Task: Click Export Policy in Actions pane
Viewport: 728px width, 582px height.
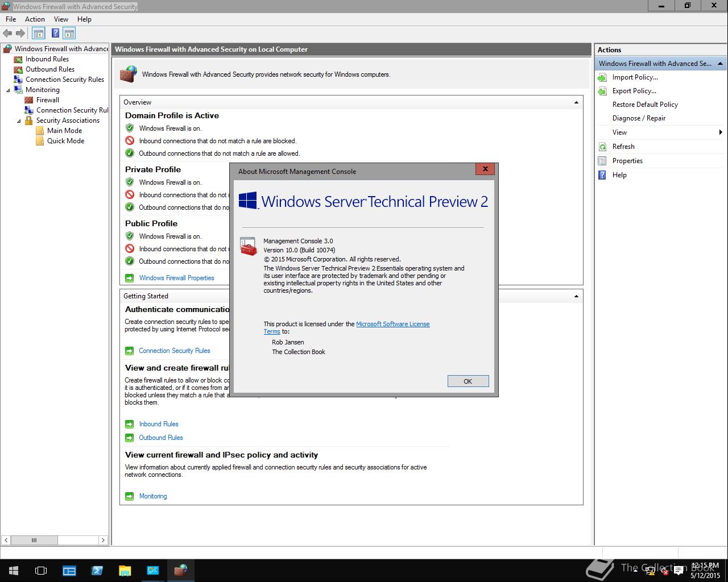Action: click(634, 91)
